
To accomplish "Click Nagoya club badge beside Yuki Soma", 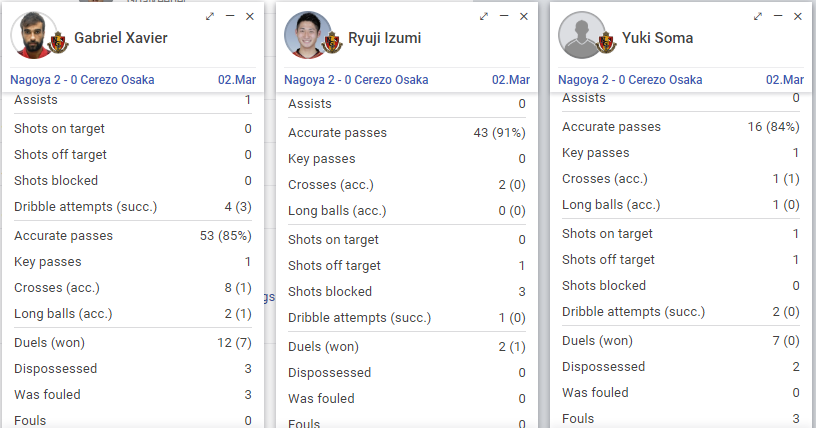I will click(606, 43).
